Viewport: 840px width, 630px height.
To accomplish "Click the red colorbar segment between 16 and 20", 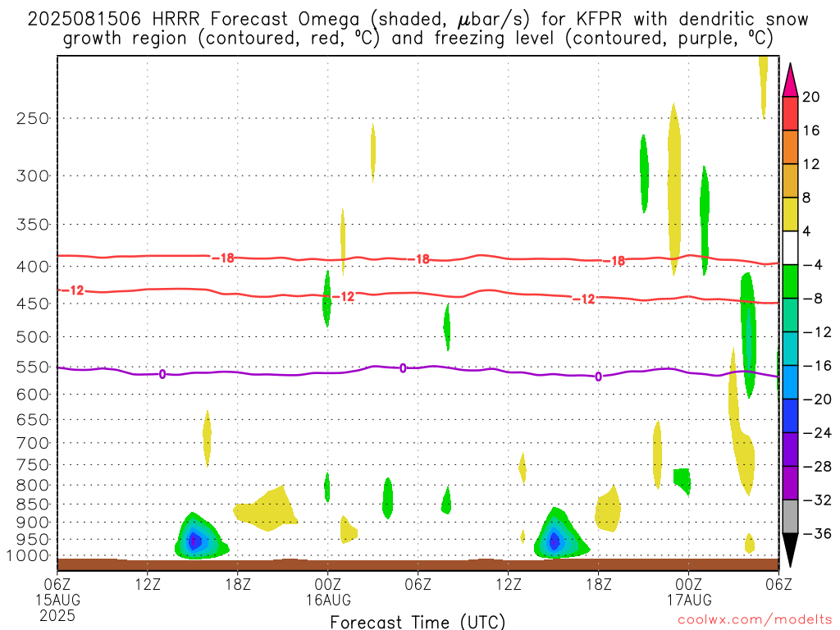I will (790, 113).
